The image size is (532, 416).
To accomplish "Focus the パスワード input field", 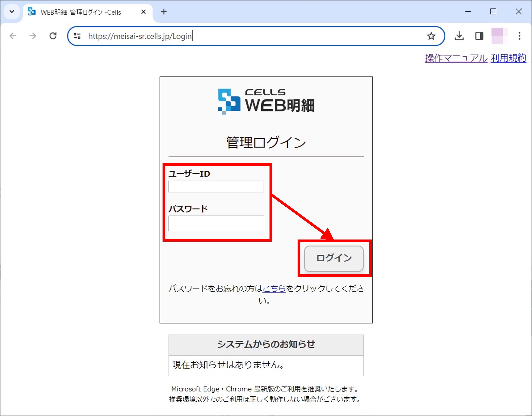I will 216,223.
